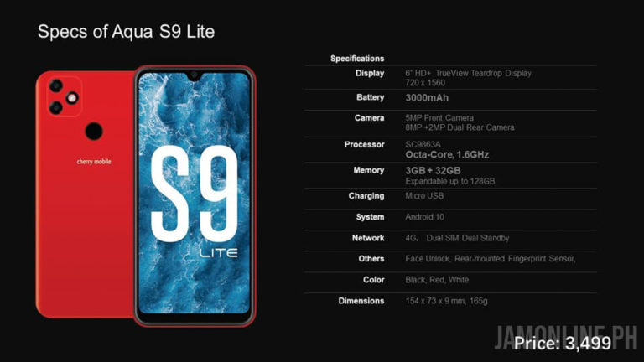644x362 pixels.
Task: Click '6" HD+ TrueView Teardrop Display' text
Action: (x=468, y=73)
